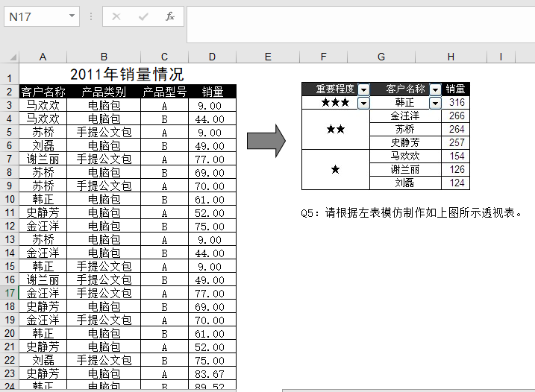Viewport: 535px width, 392px height.
Task: Click cell 金汪洋 in row 17
Action: point(43,293)
